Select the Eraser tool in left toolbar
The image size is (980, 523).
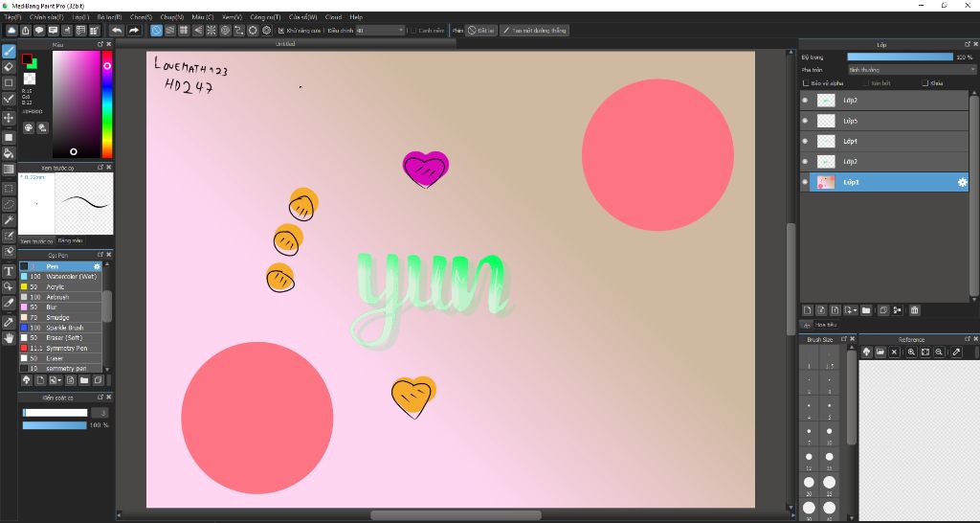(9, 67)
